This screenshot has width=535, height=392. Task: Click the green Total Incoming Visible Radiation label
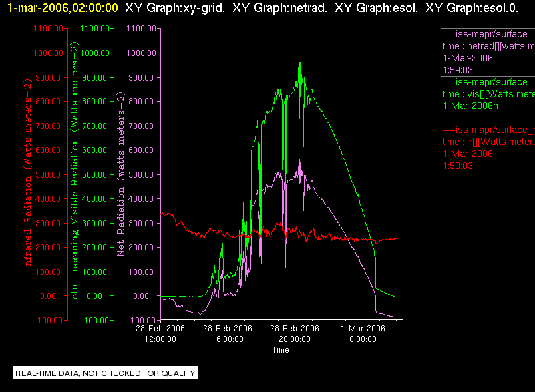click(74, 173)
